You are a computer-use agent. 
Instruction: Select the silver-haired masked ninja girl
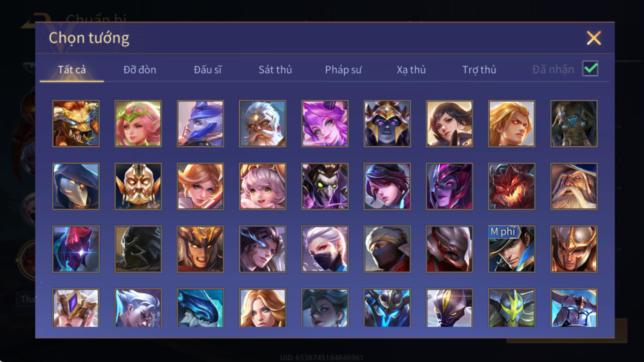(325, 249)
